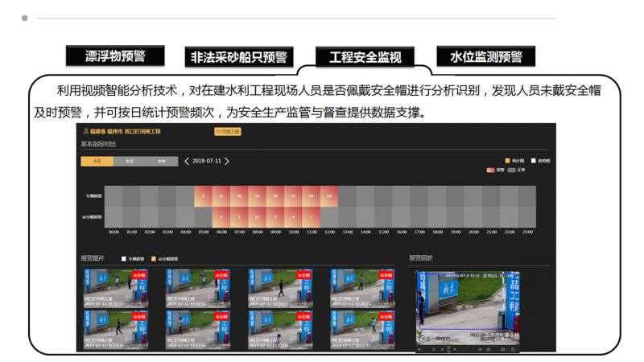Click the 2019-07-11 date field
This screenshot has width=644, height=362.
[207, 161]
